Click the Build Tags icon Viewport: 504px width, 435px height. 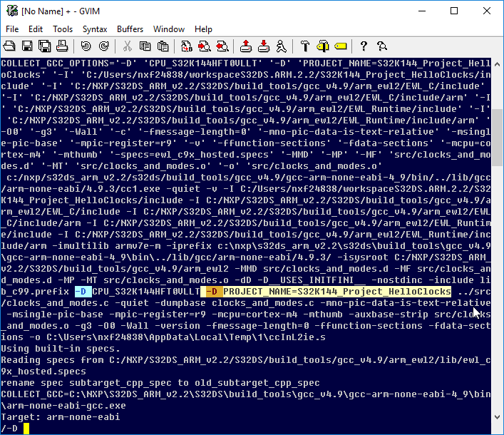click(323, 46)
